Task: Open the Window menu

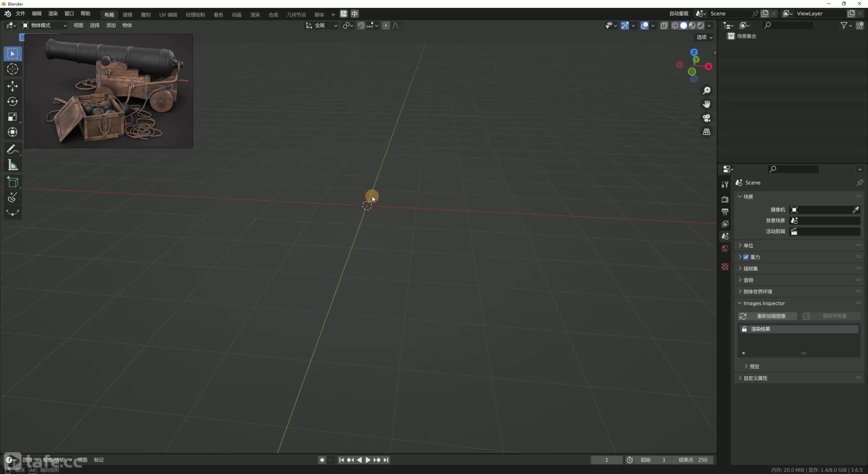Action: pyautogui.click(x=69, y=14)
